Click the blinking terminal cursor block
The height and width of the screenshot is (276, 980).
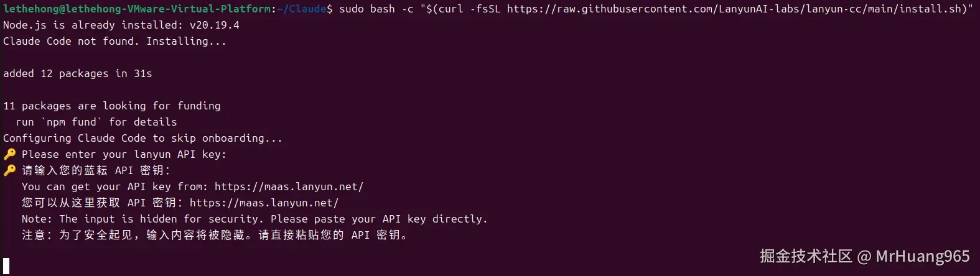(6, 266)
